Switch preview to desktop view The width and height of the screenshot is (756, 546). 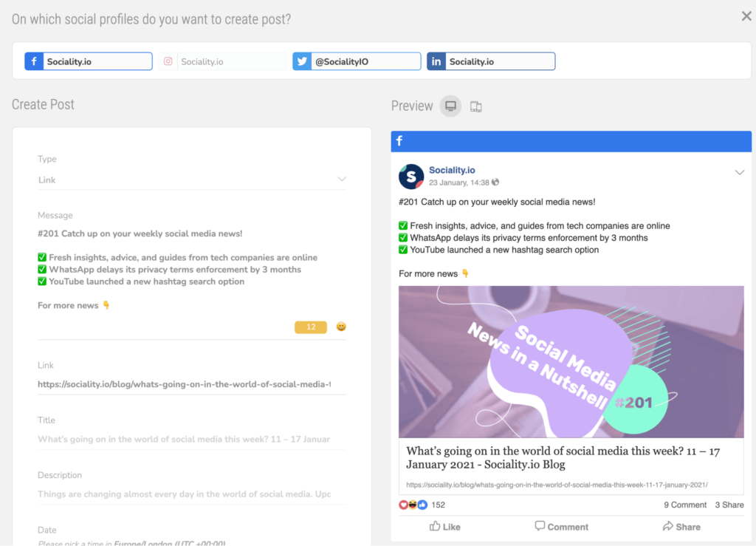click(451, 106)
